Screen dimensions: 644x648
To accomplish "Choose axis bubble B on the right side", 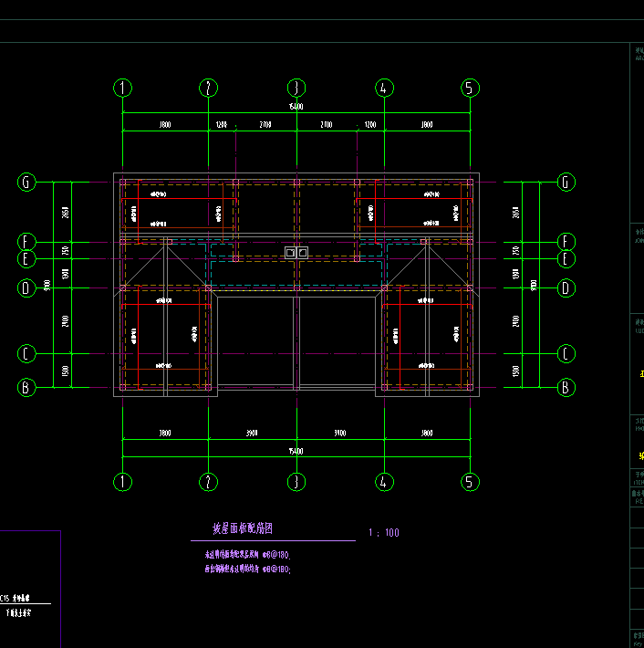I will (566, 388).
